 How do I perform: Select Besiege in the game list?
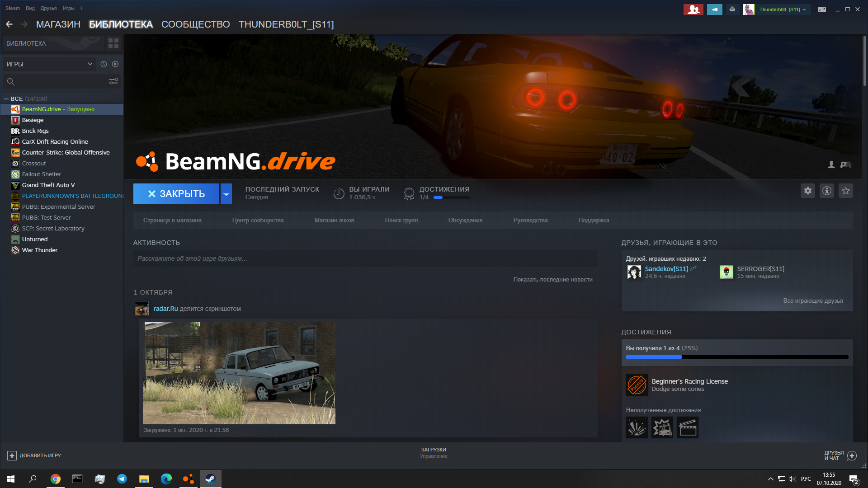tap(62, 120)
